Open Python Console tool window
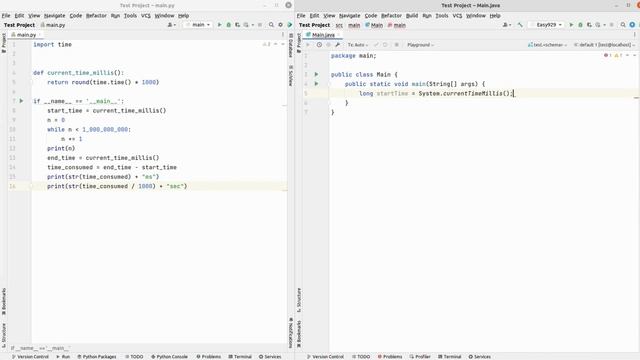 pos(169,356)
